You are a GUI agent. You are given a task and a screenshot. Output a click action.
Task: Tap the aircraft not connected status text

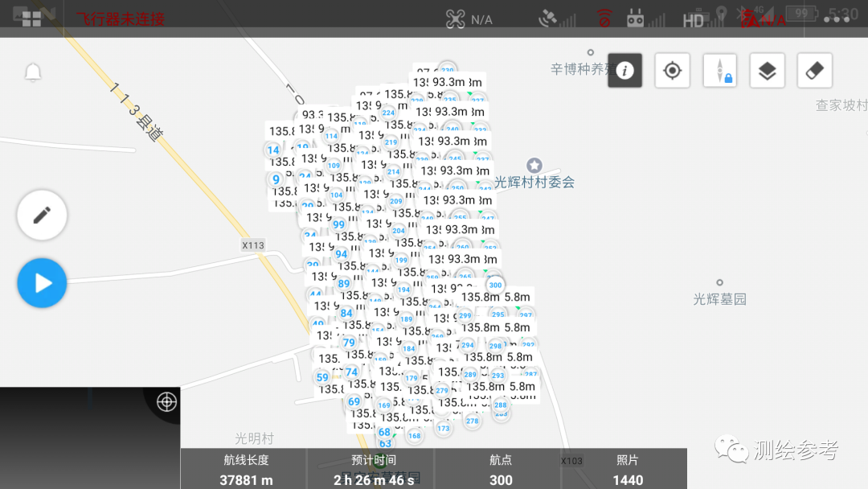tap(120, 19)
